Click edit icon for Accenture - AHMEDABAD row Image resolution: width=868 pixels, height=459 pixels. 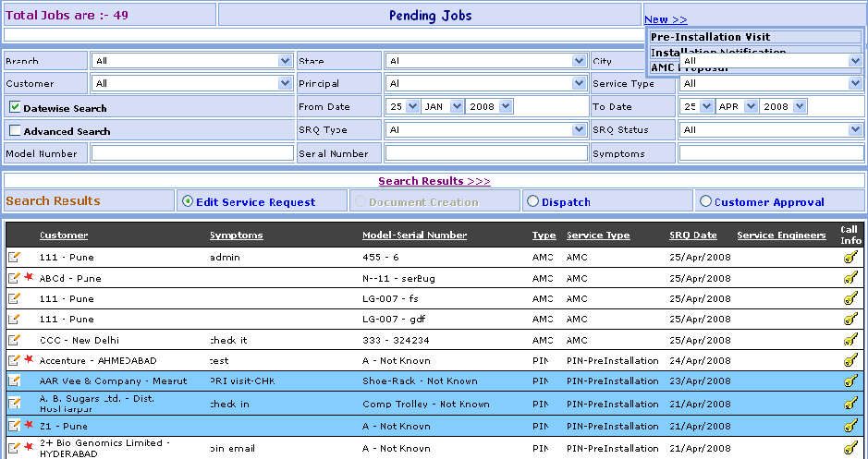[x=14, y=360]
